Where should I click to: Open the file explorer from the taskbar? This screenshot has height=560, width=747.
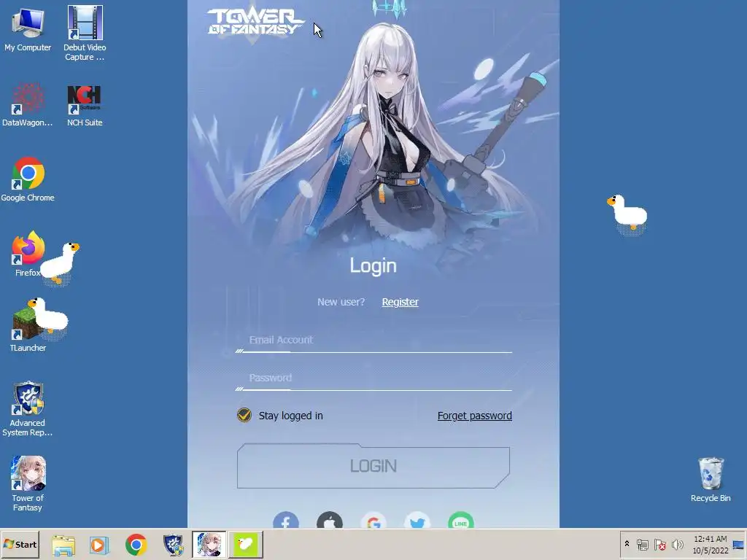63,545
